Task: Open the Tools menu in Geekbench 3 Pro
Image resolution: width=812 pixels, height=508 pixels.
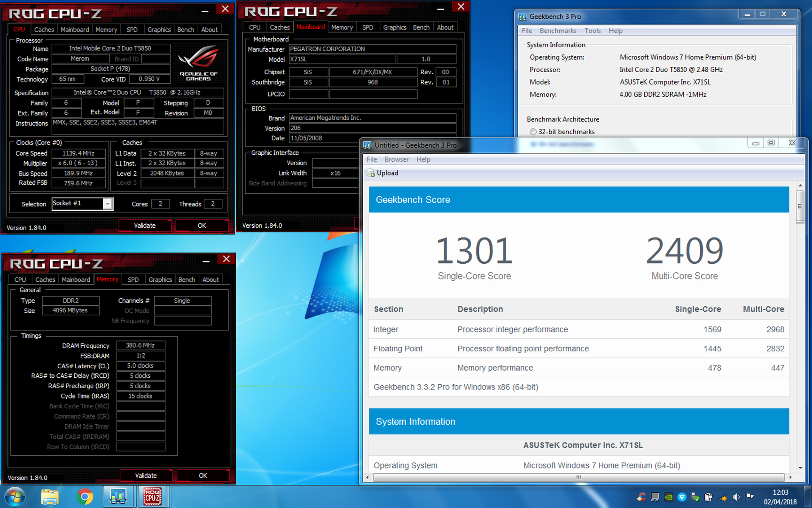Action: click(593, 31)
